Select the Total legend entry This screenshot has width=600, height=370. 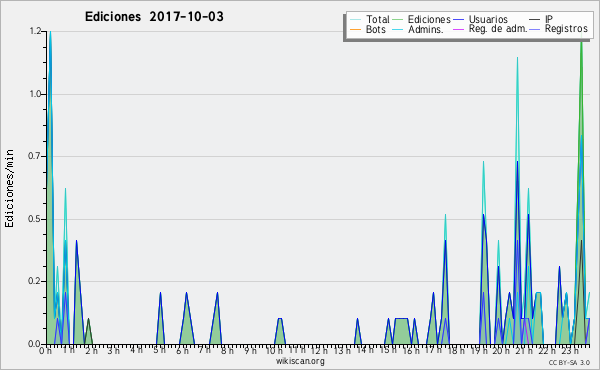(370, 19)
